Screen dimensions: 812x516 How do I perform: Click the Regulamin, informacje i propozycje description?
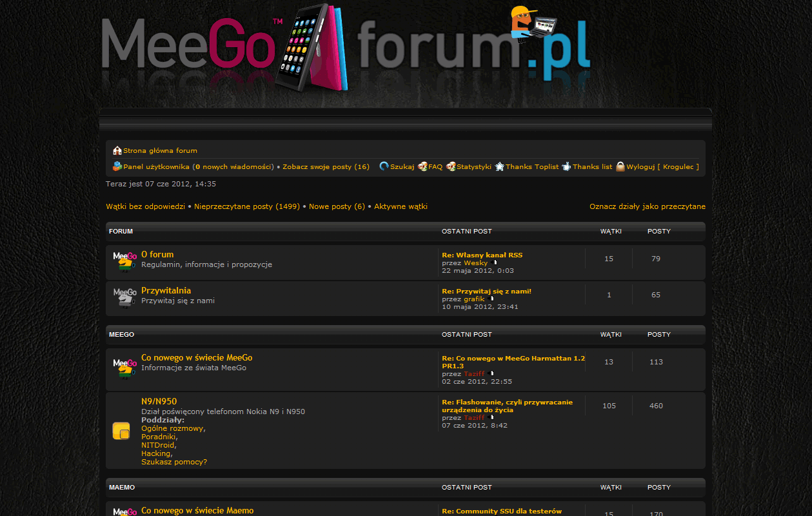tap(206, 264)
